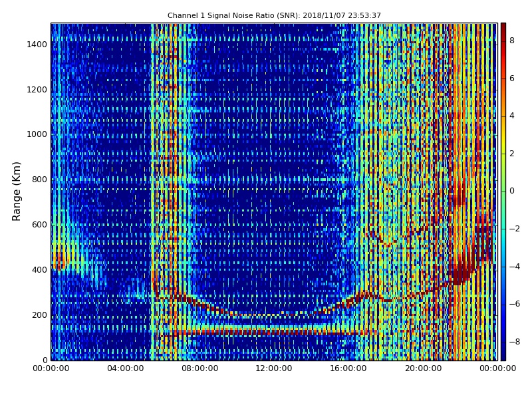Click the 600 tick label on the range axis
This screenshot has width=532, height=399.
[39, 225]
